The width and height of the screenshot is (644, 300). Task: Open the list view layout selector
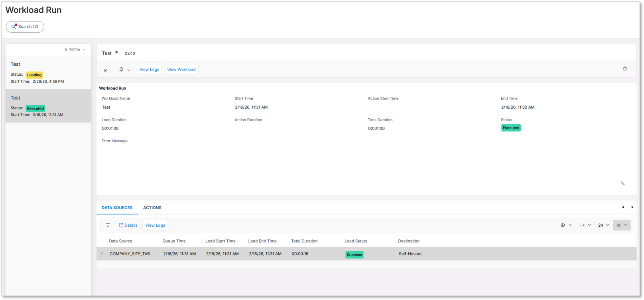click(x=622, y=225)
